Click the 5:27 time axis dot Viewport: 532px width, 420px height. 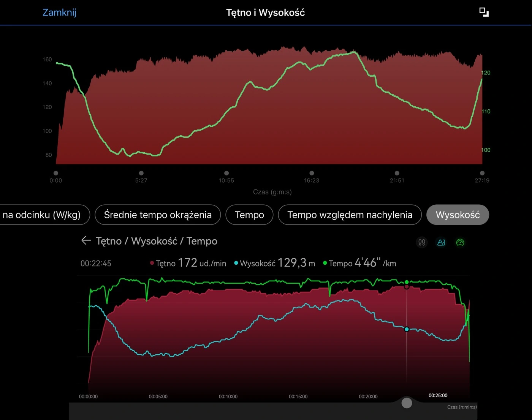141,173
